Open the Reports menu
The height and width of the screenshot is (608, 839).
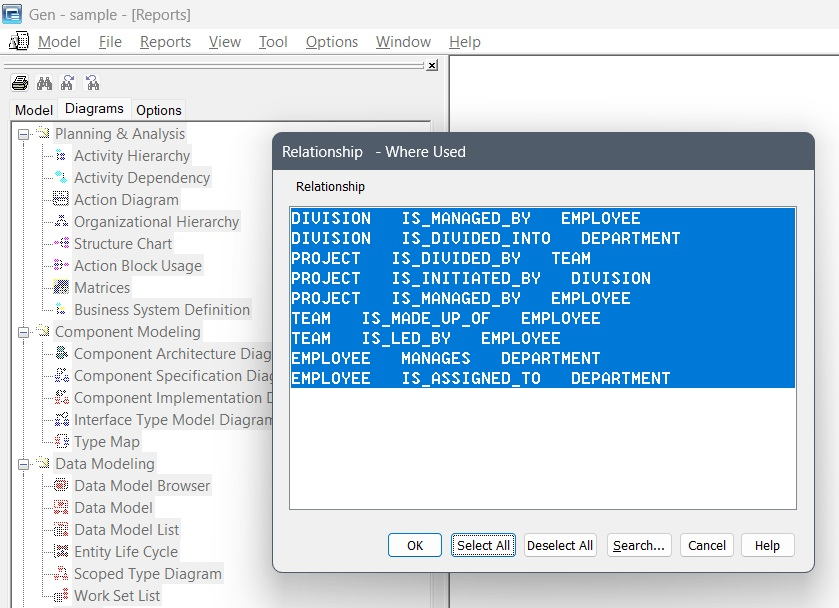point(165,42)
